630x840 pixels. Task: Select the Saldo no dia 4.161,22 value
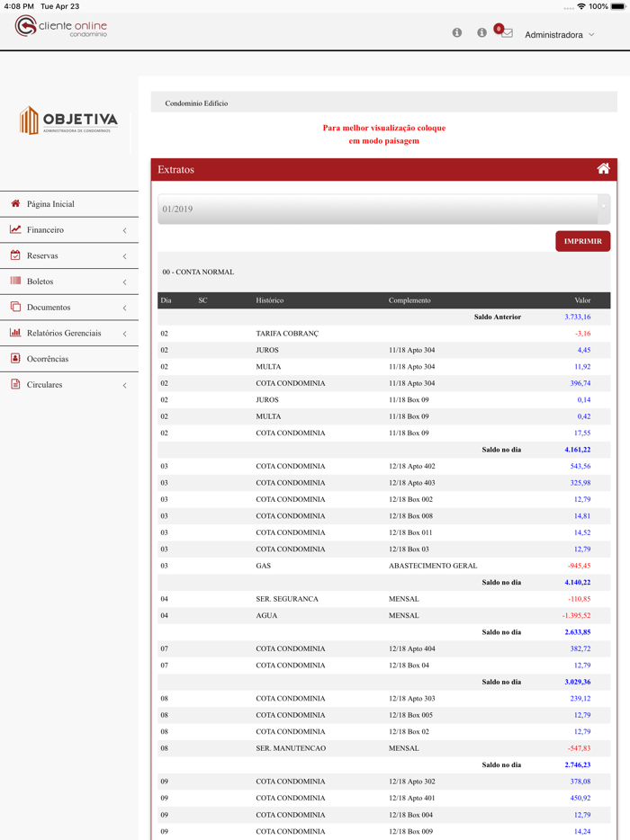[578, 450]
